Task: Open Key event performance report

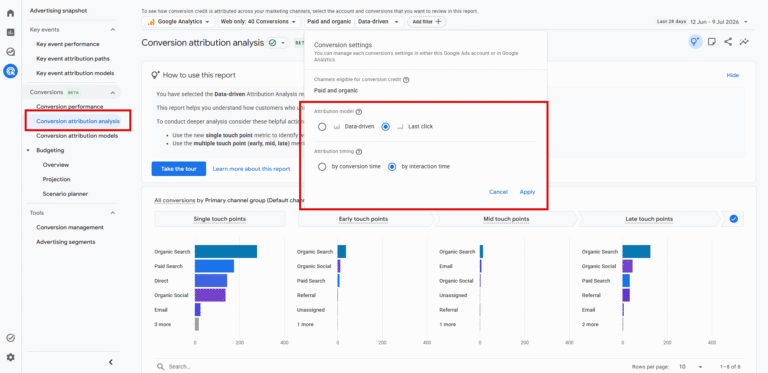Action: click(x=68, y=44)
